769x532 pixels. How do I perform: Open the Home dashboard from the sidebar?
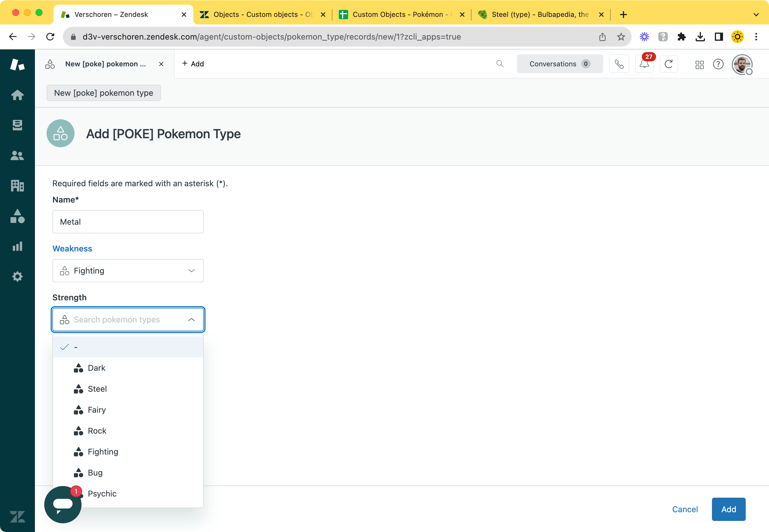(17, 95)
